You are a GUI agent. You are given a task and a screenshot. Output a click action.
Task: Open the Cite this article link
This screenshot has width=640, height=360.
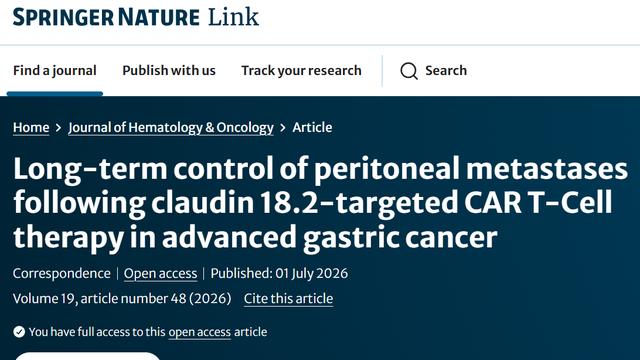tap(288, 298)
